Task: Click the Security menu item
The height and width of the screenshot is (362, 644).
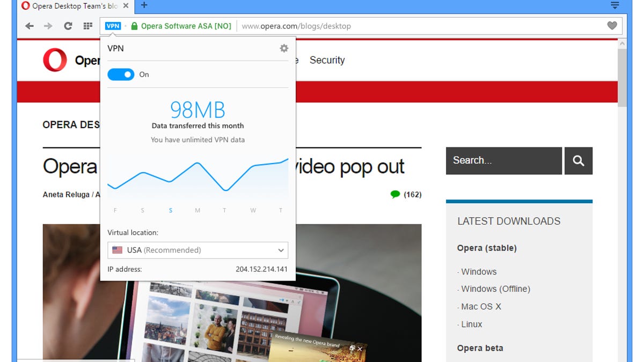Action: pos(327,60)
